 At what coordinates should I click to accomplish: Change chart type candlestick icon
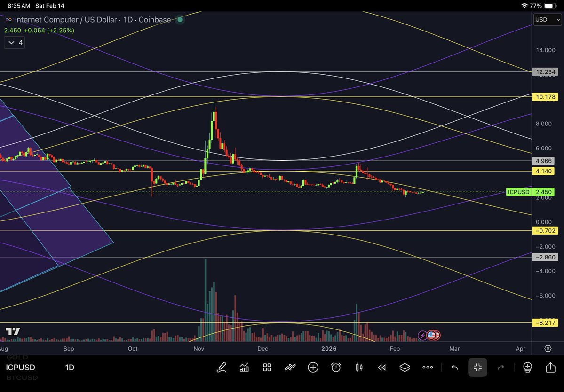click(x=359, y=367)
